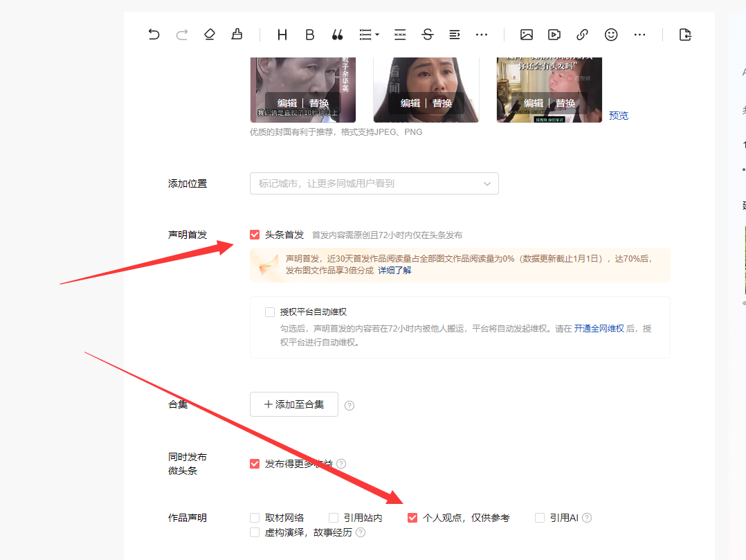Image resolution: width=746 pixels, height=560 pixels.
Task: Check the 取材网络 checkbox
Action: coord(255,518)
